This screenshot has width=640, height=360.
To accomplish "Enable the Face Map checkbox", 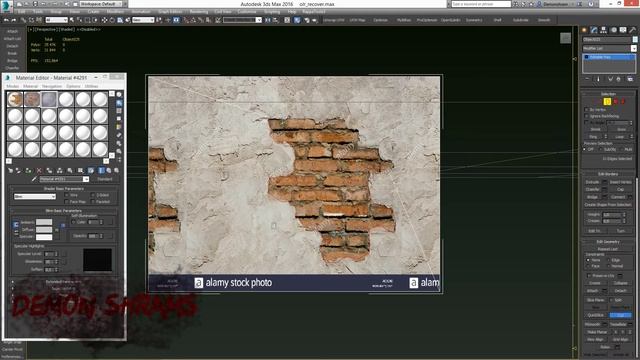I will pyautogui.click(x=67, y=202).
